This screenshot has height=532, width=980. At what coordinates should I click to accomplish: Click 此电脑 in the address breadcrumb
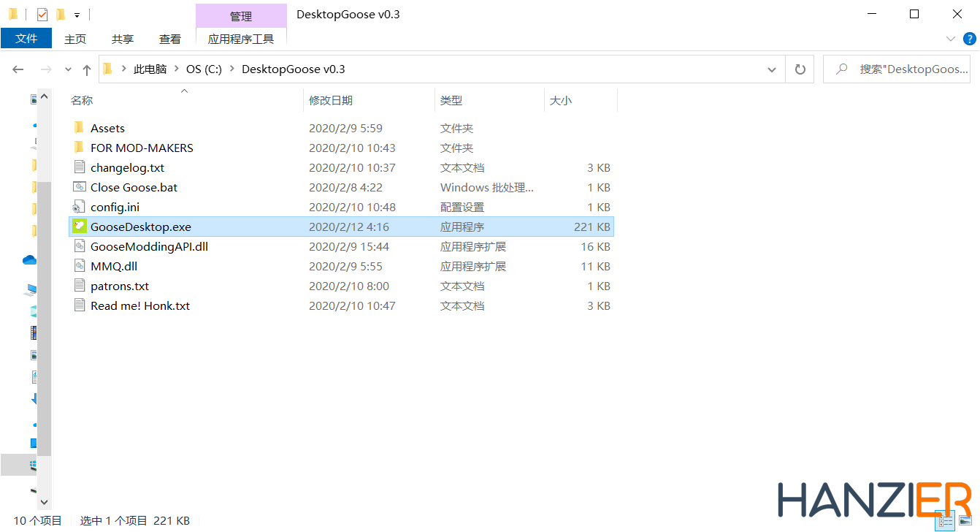150,69
